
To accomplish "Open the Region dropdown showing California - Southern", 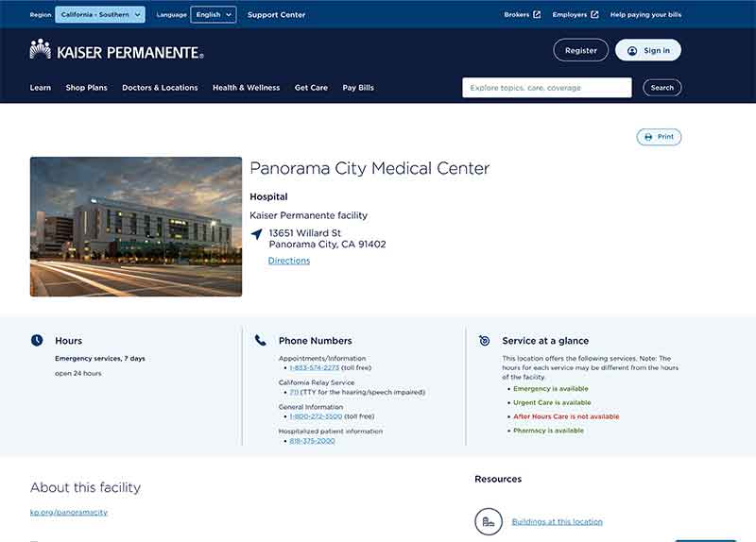I will [x=100, y=14].
